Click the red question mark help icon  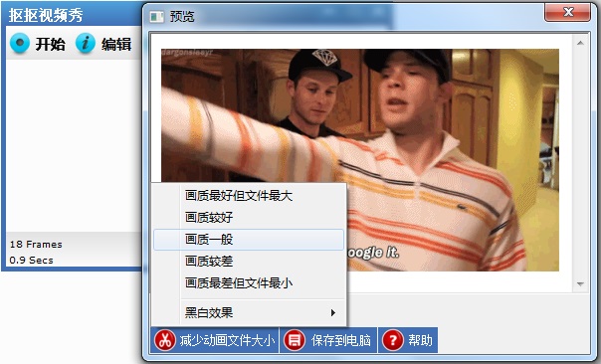[393, 340]
